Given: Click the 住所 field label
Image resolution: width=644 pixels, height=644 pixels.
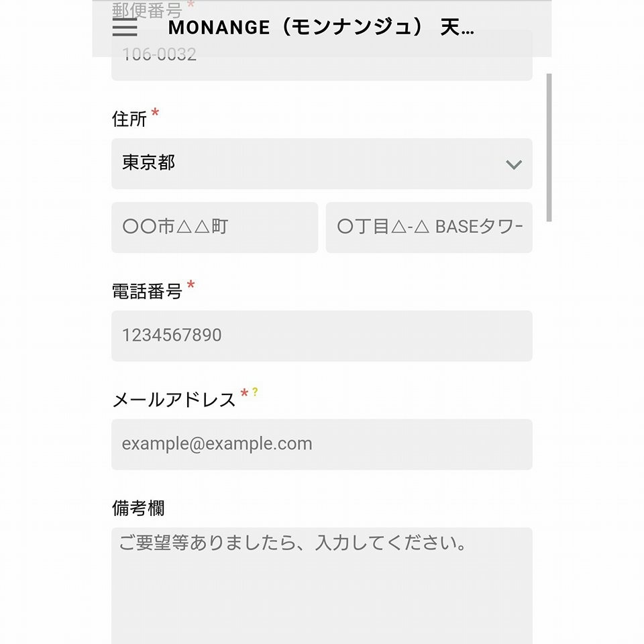Looking at the screenshot, I should point(129,119).
